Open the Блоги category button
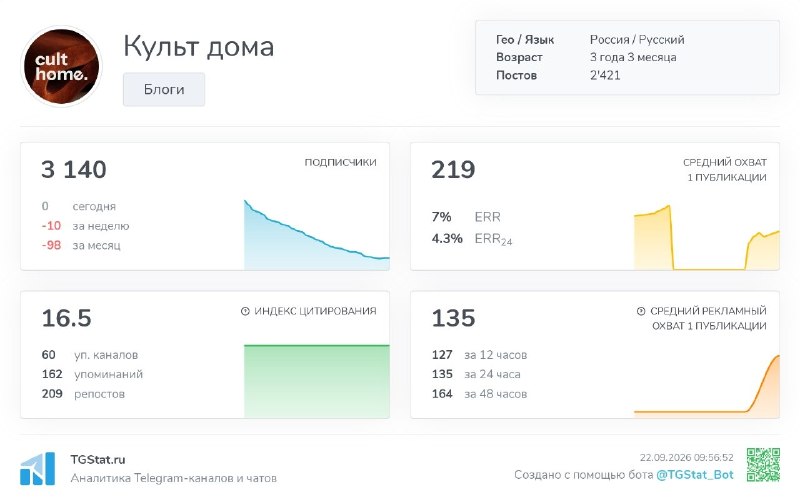Viewport: 800px width, 502px height. click(164, 89)
